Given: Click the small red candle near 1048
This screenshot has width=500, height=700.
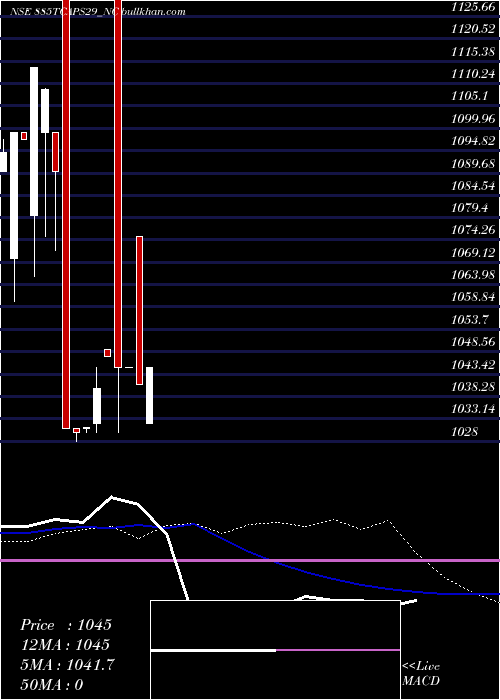Looking at the screenshot, I should (108, 353).
